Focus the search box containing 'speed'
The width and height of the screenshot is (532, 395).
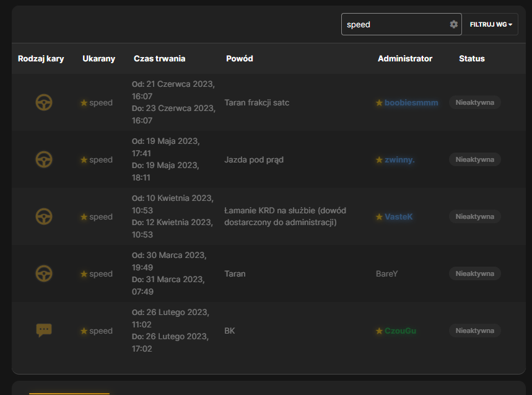click(401, 24)
